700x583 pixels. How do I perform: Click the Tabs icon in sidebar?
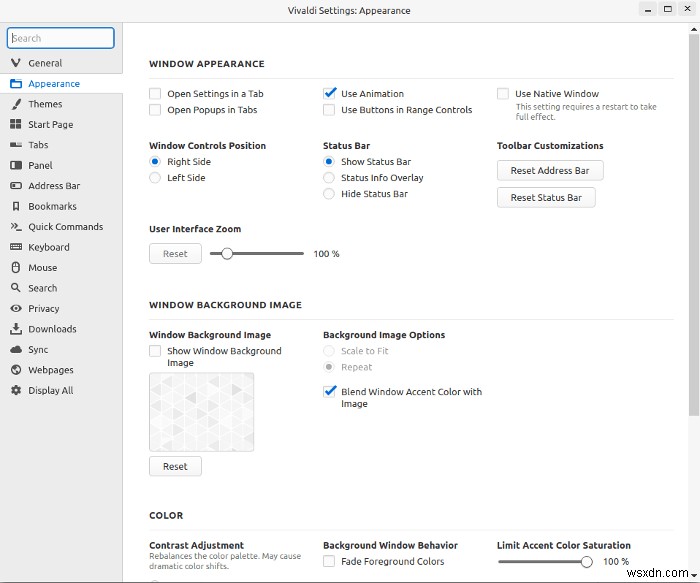[16, 145]
